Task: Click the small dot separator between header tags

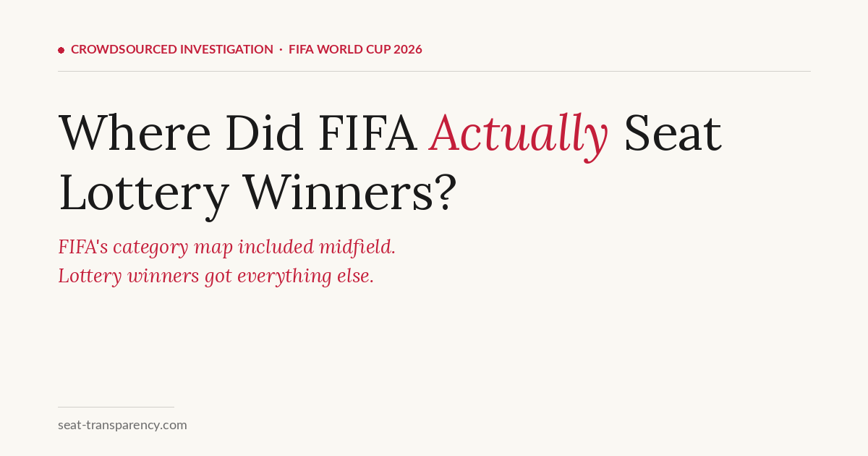Action: click(281, 50)
